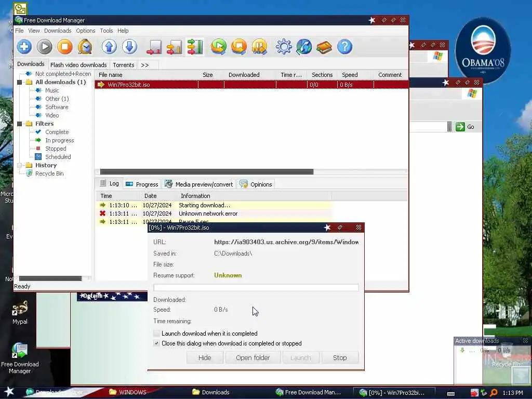Click the orange Stop download toolbar icon
532x399 pixels.
[65, 47]
